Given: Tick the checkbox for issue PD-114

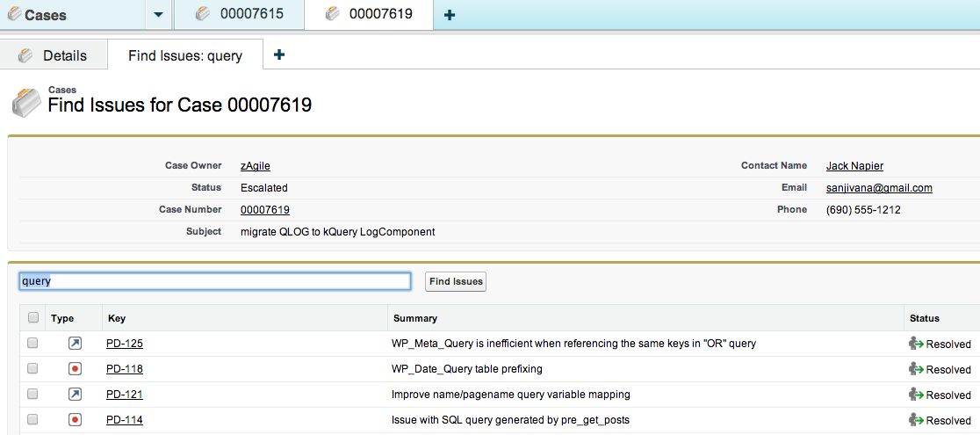Looking at the screenshot, I should coord(33,420).
